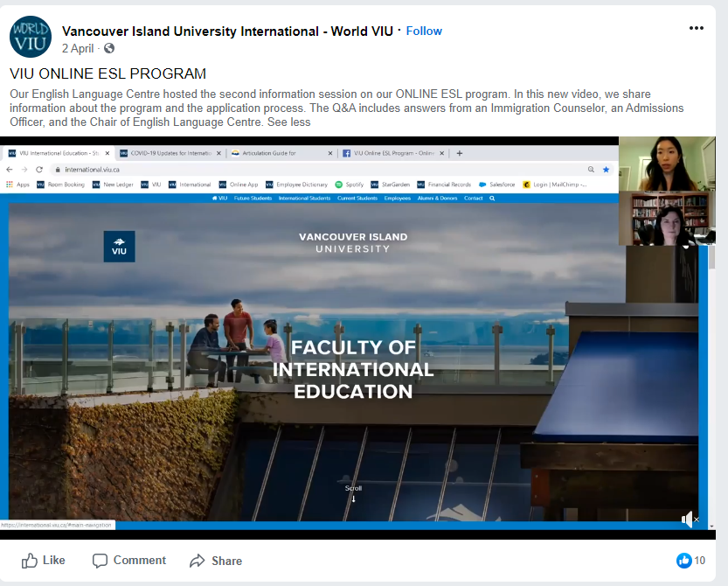Open the Vancouver Island University International page name
This screenshot has height=586, width=728.
point(227,31)
